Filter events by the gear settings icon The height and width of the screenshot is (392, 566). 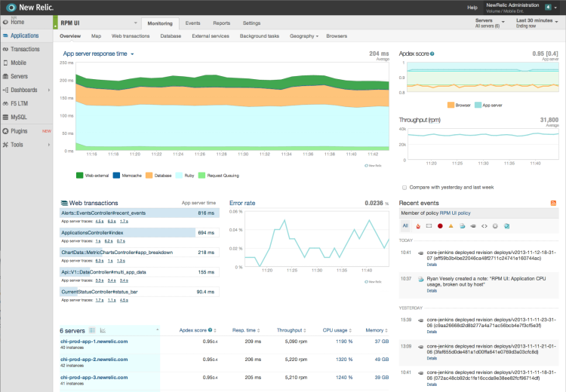(495, 226)
